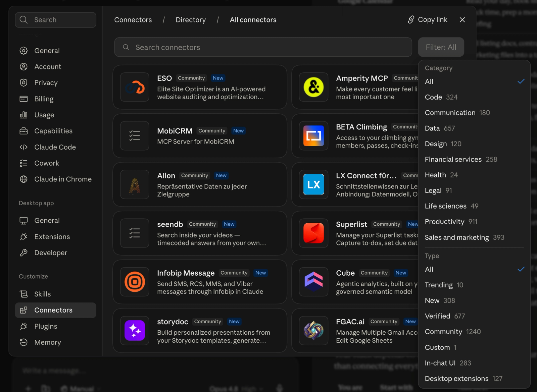The width and height of the screenshot is (537, 392).
Task: Choose All under Category in dropdown
Action: [474, 81]
